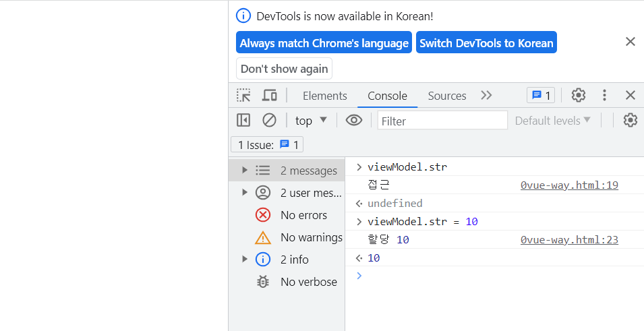The image size is (644, 331).
Task: Click the verbose bug icon
Action: (x=263, y=281)
